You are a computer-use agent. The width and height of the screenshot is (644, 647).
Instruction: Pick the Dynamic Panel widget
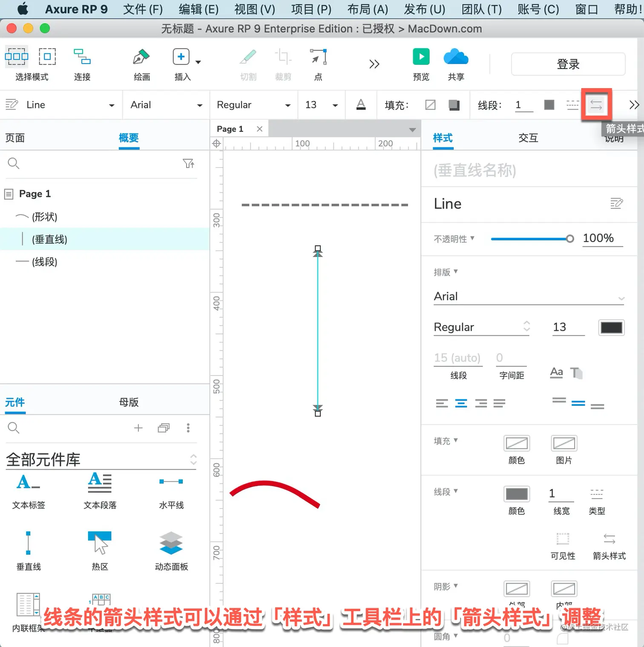pyautogui.click(x=171, y=551)
